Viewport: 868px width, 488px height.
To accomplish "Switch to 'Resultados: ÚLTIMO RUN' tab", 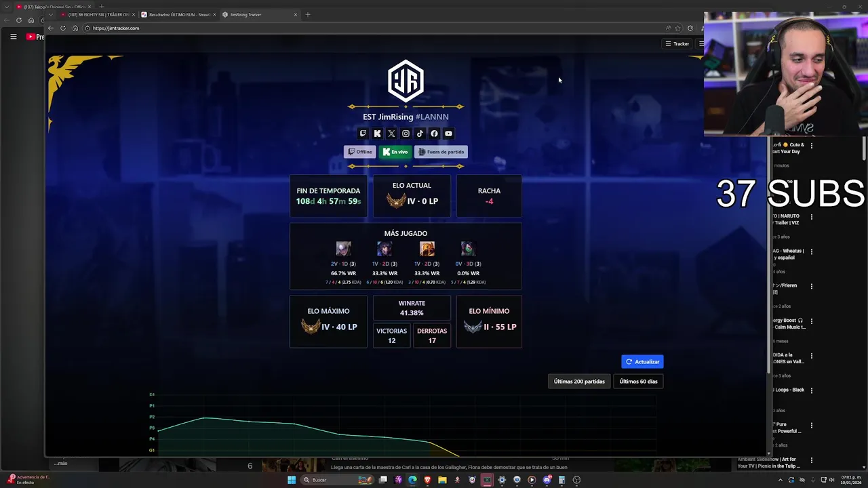I will [x=178, y=14].
